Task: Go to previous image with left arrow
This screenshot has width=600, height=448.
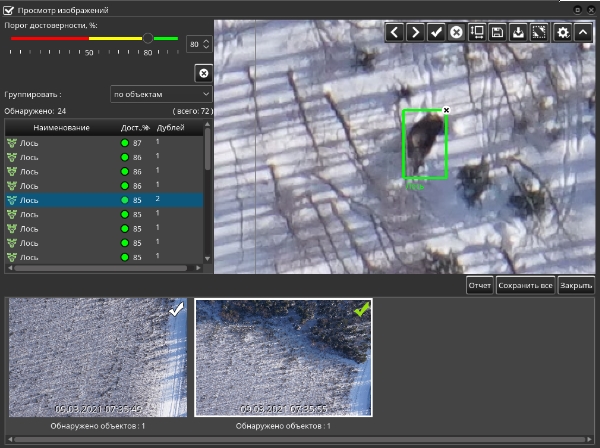Action: pos(395,33)
